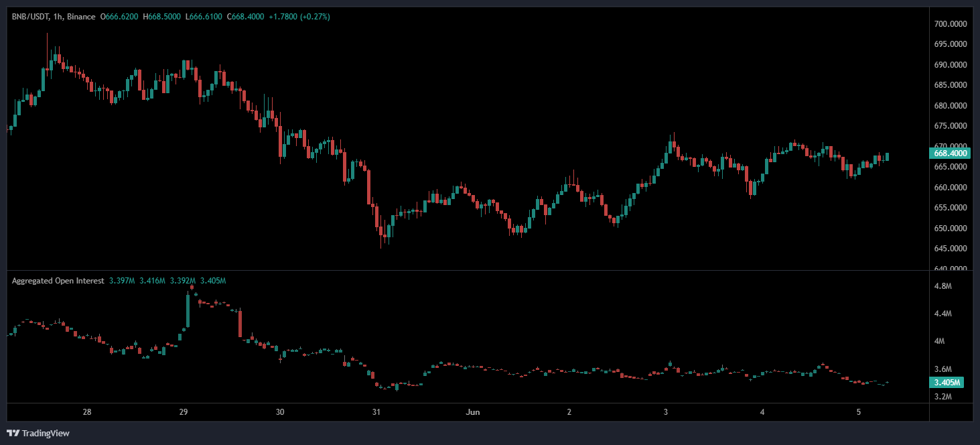Select the 3 date on time axis
This screenshot has height=445, width=980.
coord(666,411)
